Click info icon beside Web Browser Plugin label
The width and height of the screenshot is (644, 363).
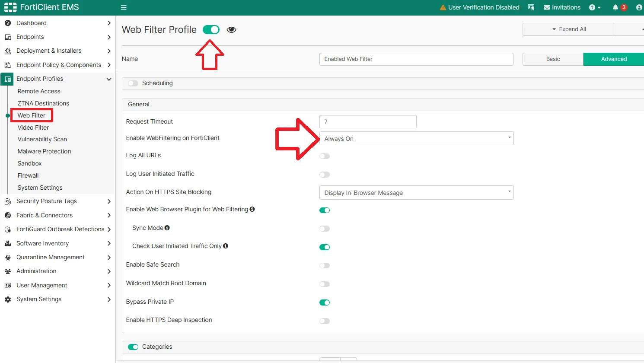[252, 209]
